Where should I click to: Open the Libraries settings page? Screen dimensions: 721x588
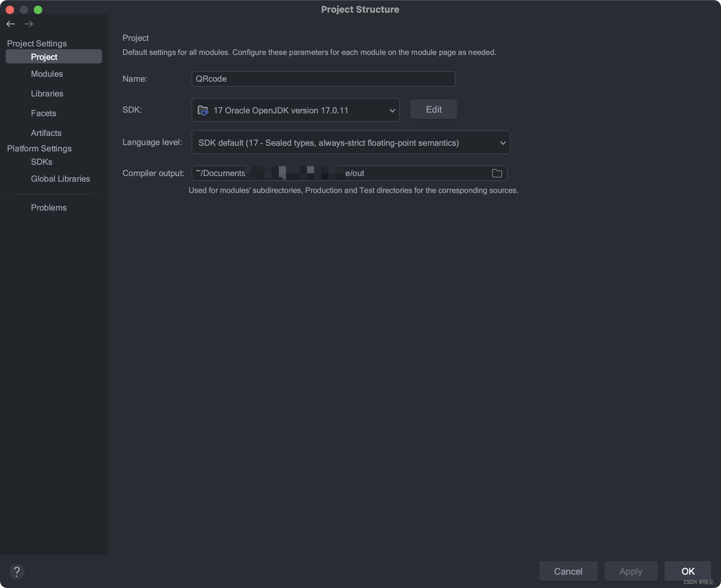tap(47, 94)
